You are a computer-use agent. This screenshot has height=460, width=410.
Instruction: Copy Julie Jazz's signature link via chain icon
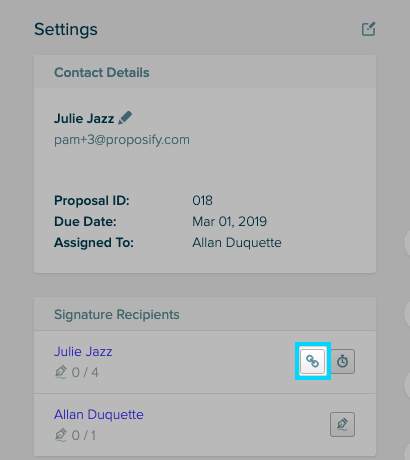coord(312,361)
